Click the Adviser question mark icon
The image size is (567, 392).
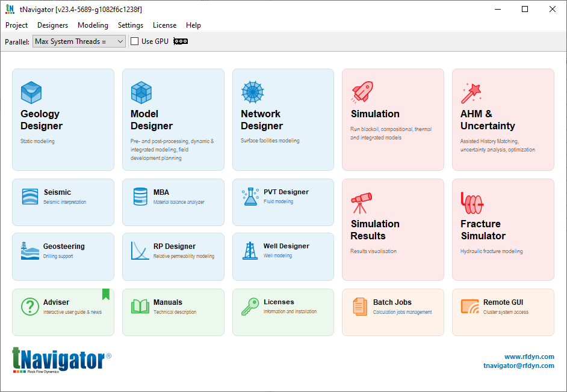point(30,307)
